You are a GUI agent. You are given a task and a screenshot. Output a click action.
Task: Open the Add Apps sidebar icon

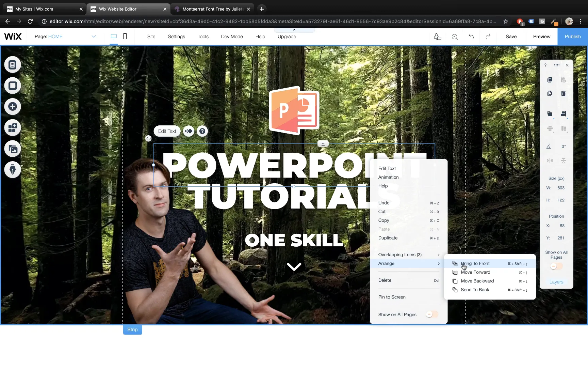[x=13, y=128]
